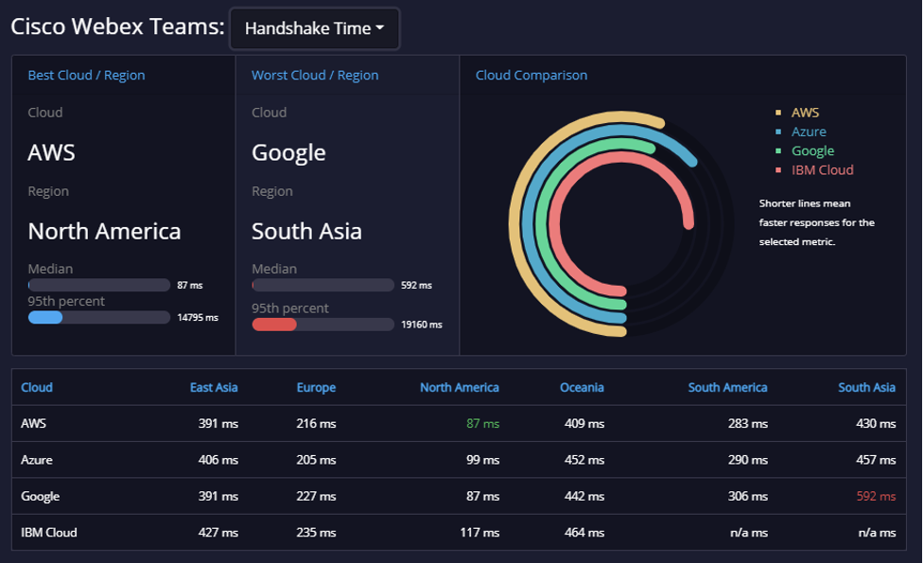Image resolution: width=924 pixels, height=563 pixels.
Task: Click the South America column header
Action: pos(727,387)
